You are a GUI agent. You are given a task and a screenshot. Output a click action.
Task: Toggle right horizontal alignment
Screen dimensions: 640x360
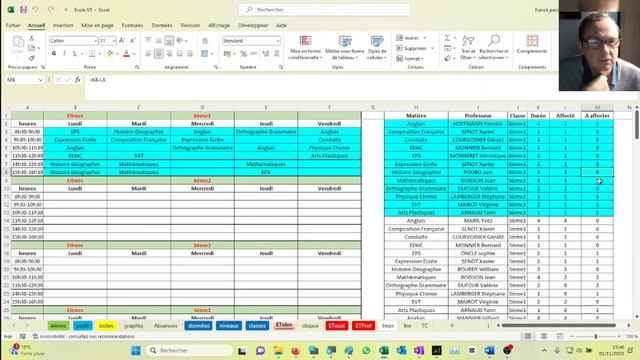click(x=169, y=53)
